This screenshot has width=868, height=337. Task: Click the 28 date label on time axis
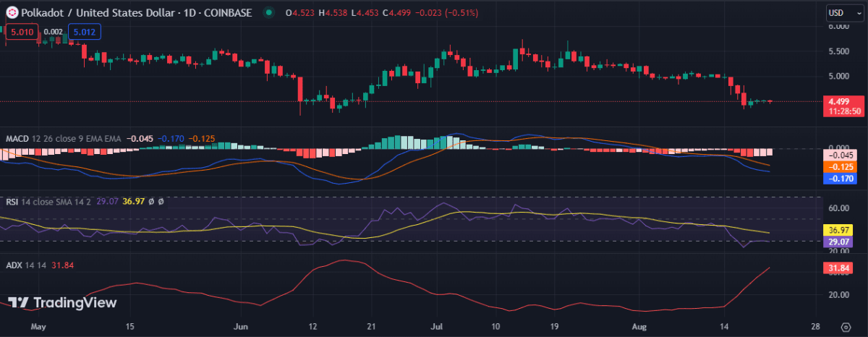(x=817, y=325)
